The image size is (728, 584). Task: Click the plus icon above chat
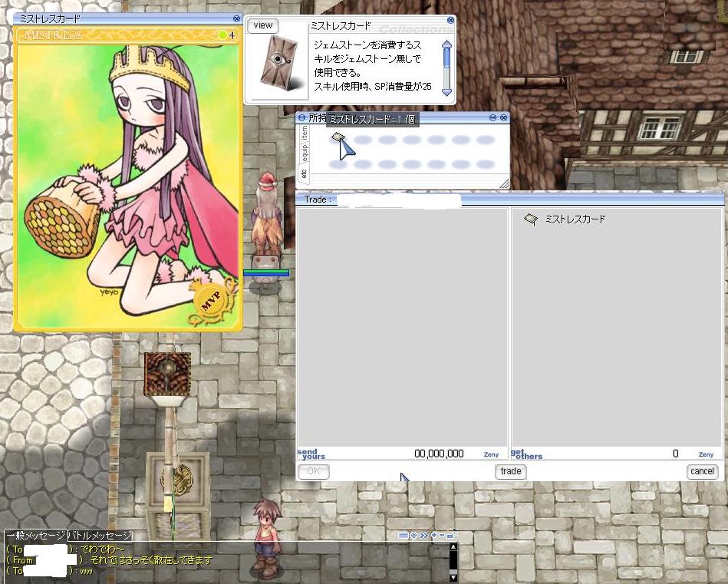click(x=433, y=535)
